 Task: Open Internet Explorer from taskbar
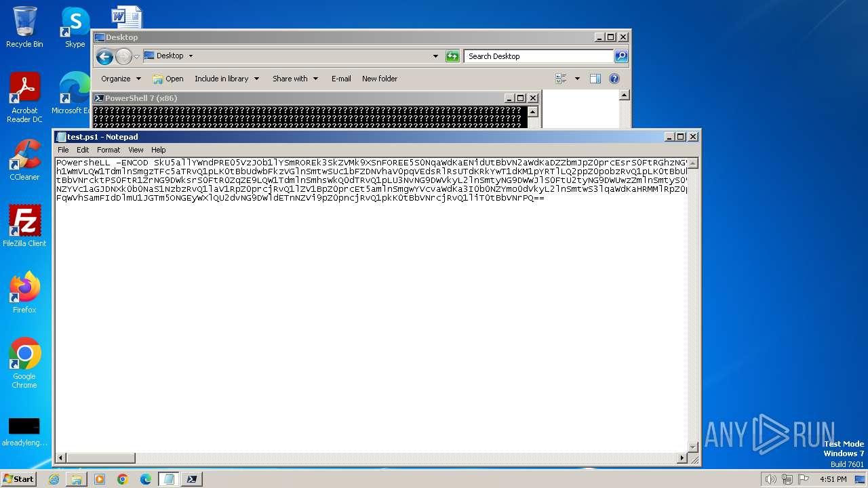tap(54, 479)
